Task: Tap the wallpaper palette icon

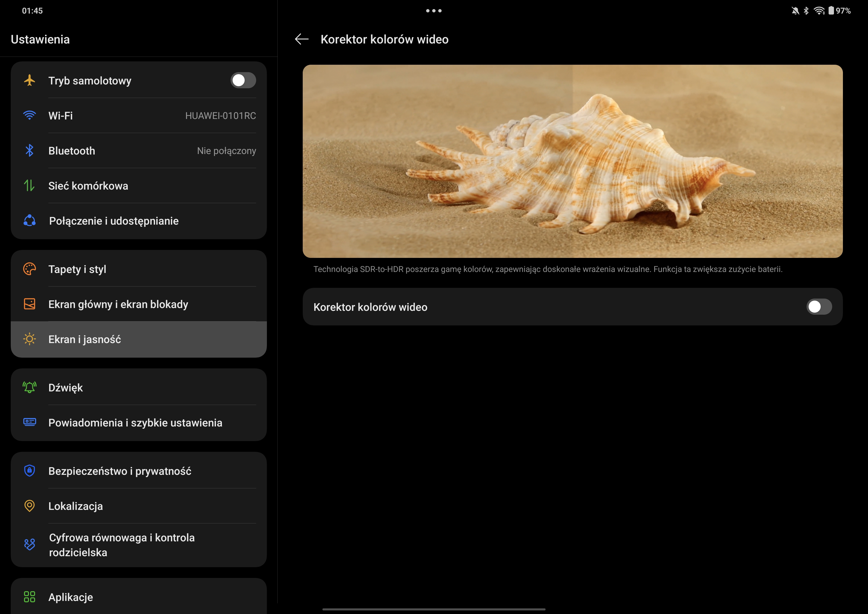Action: coord(29,269)
